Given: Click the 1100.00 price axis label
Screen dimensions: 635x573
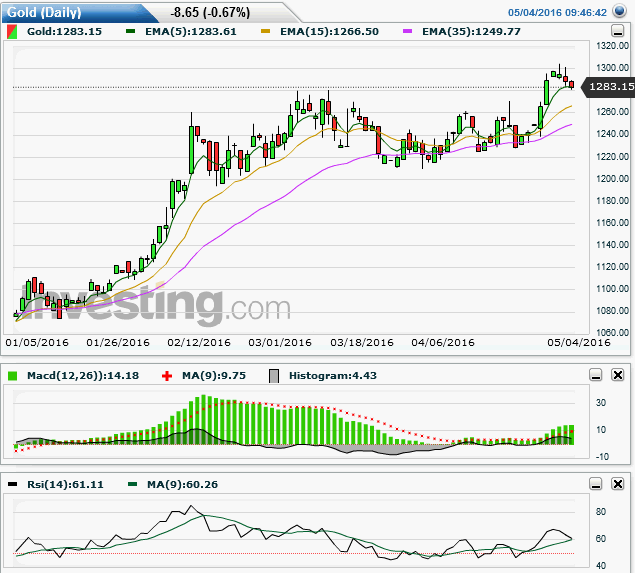Looking at the screenshot, I should click(x=613, y=289).
